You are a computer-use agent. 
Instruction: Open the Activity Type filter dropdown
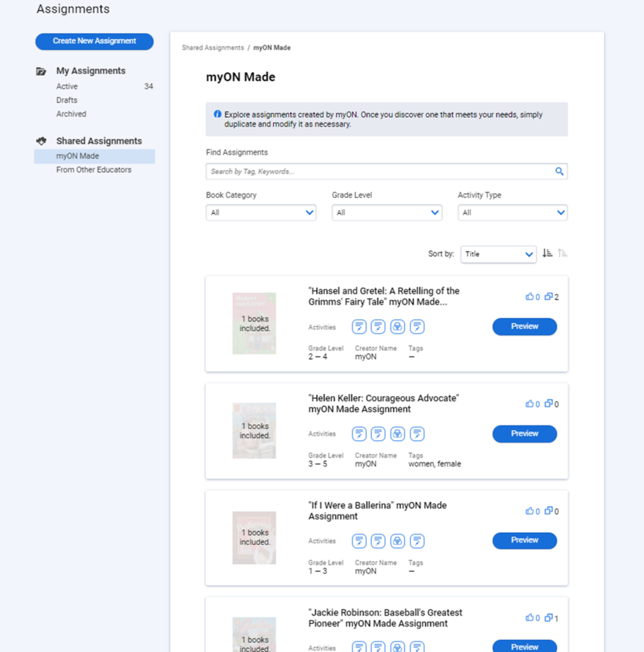(512, 213)
